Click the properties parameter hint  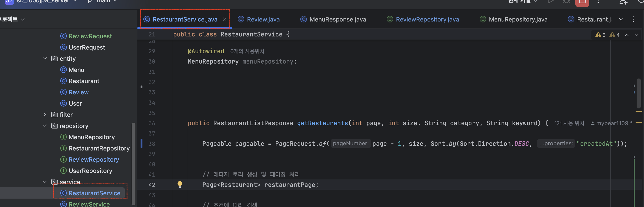[556, 143]
